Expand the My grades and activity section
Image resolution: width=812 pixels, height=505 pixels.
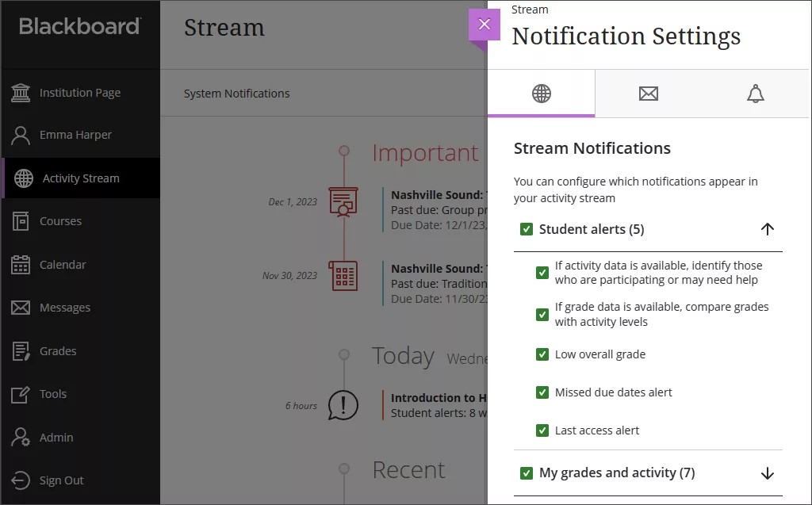pos(767,472)
